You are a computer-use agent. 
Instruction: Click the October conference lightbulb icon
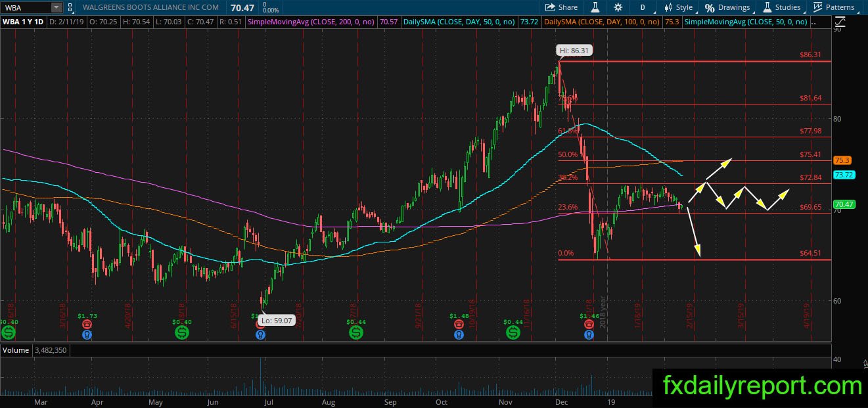(460, 334)
